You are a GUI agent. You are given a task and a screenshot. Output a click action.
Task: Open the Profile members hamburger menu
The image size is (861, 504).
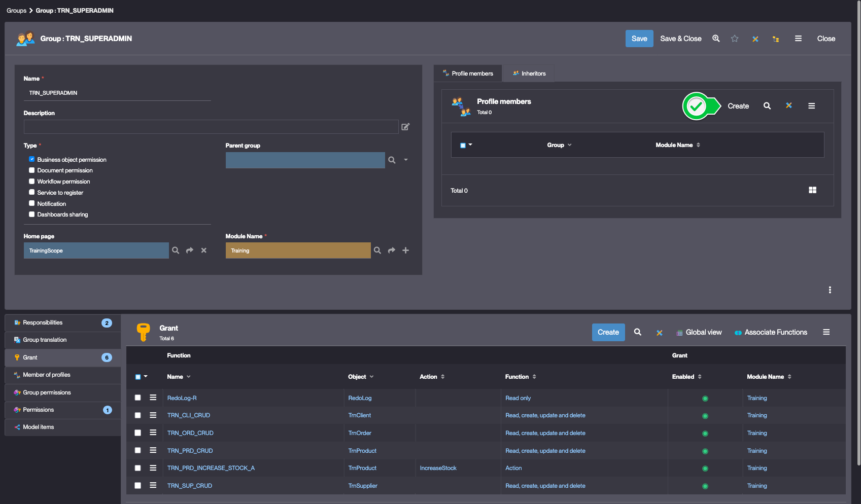click(812, 106)
